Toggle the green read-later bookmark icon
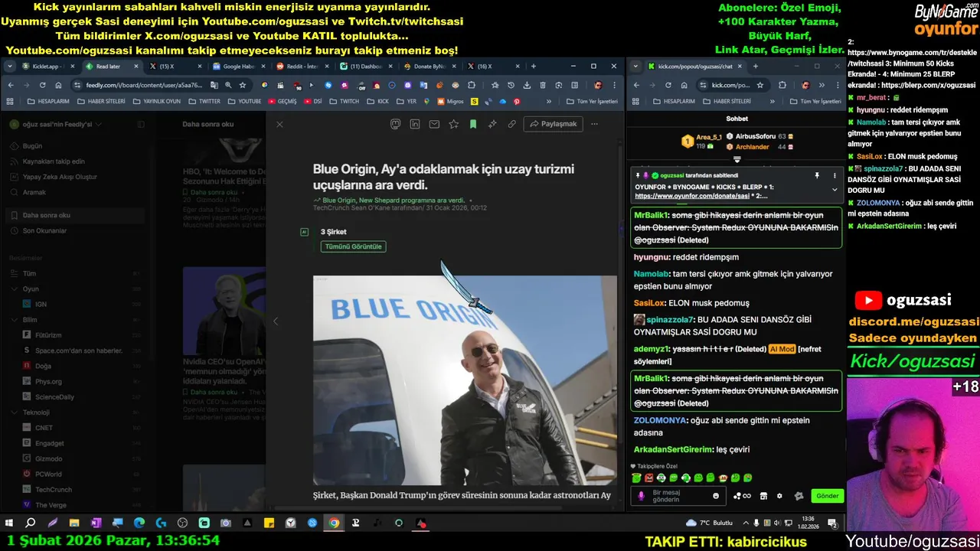980x551 pixels. click(473, 124)
